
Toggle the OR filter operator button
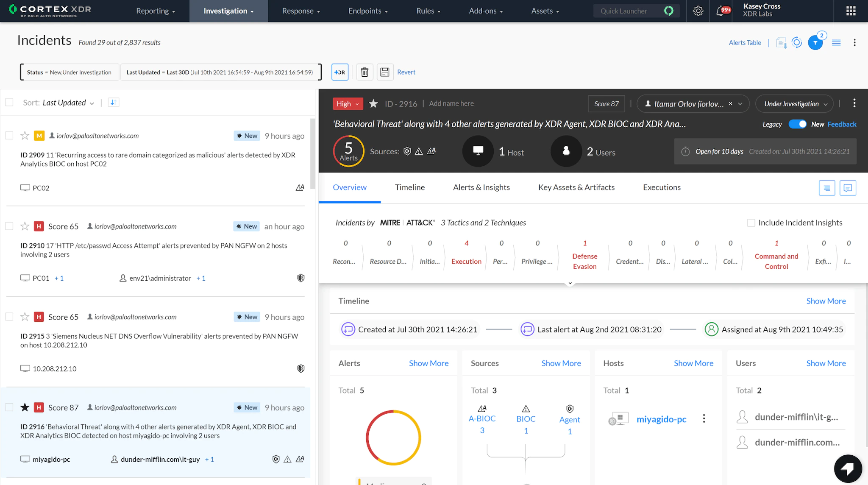340,72
